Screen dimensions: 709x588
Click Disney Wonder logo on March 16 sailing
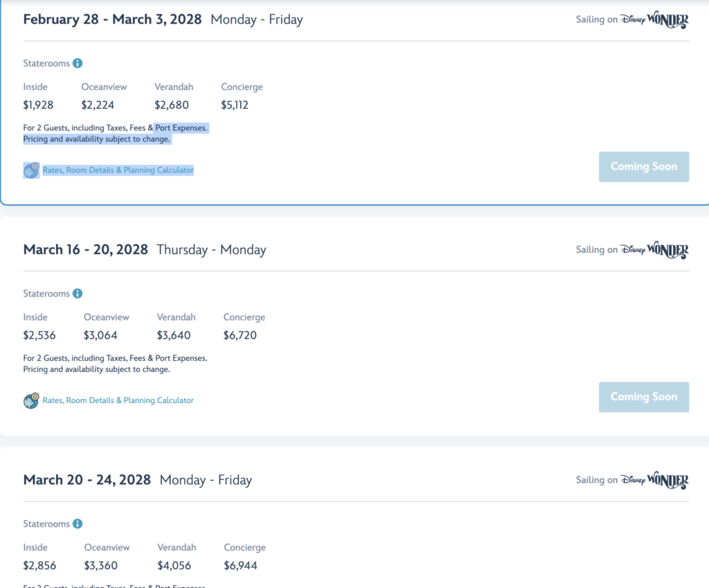654,249
